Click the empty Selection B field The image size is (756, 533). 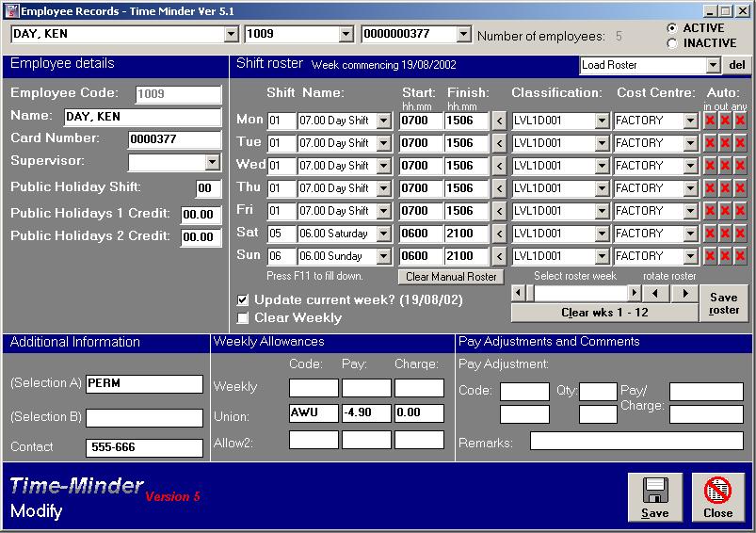(x=144, y=418)
